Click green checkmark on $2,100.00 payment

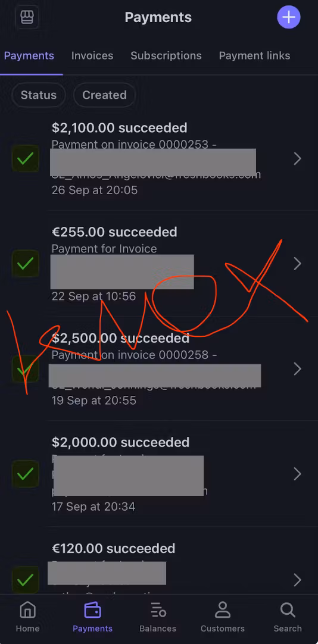click(26, 158)
